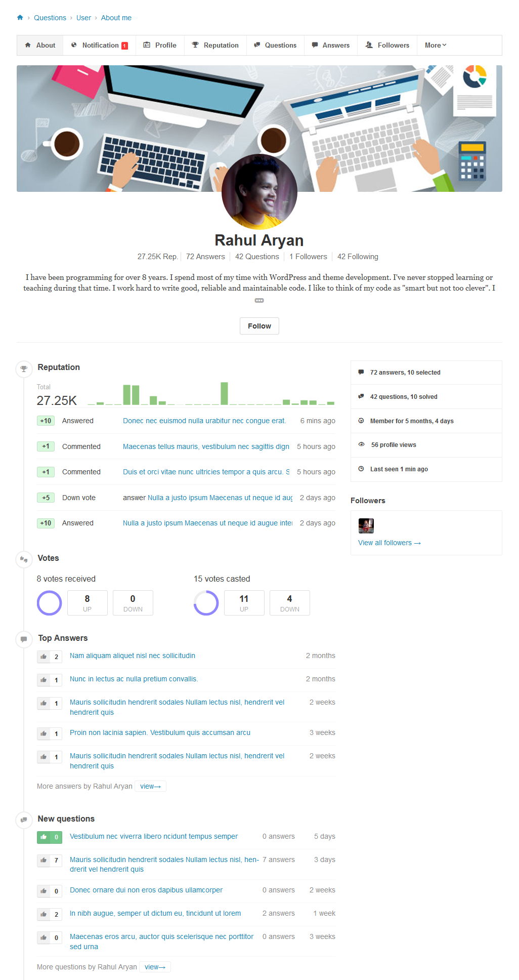519x980 pixels.
Task: Expand the More dropdown menu
Action: (436, 45)
